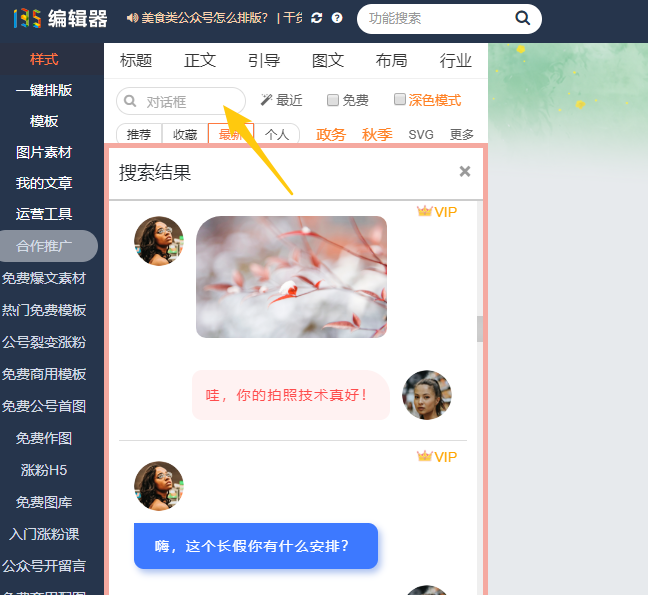This screenshot has height=595, width=648.
Task: Click the 最近 magic wand icon
Action: 266,100
